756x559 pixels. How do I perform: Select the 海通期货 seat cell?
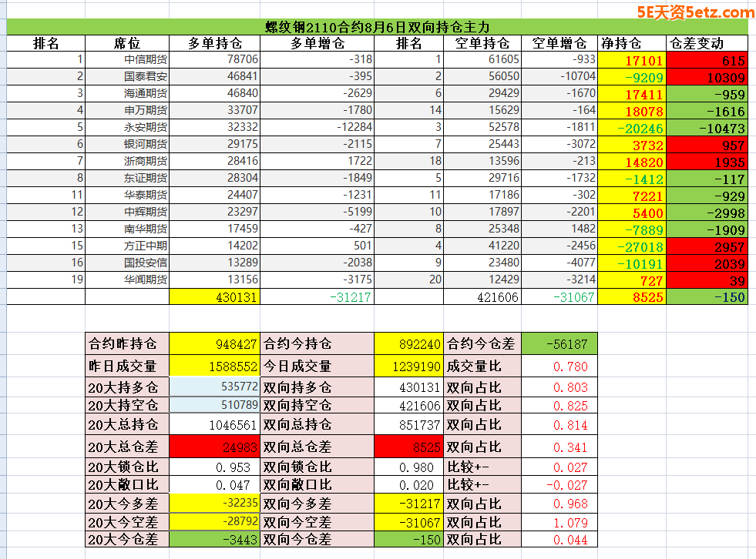[x=127, y=93]
